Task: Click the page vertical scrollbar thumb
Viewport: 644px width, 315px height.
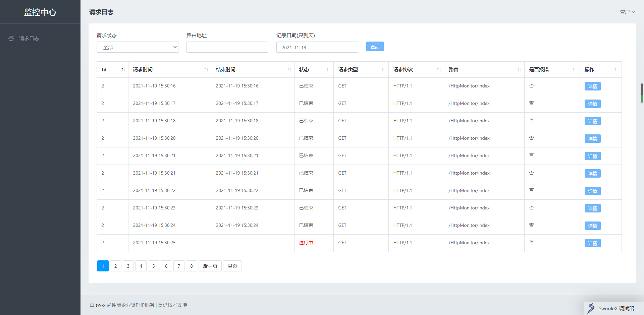Action: click(642, 93)
